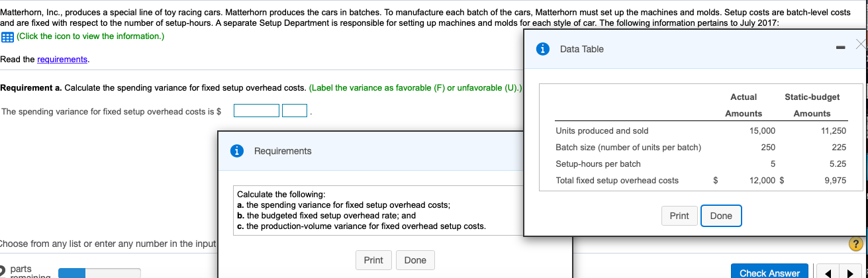Click the Setup-hours per batch row label
Viewport: 868px width, 278px height.
pos(598,163)
